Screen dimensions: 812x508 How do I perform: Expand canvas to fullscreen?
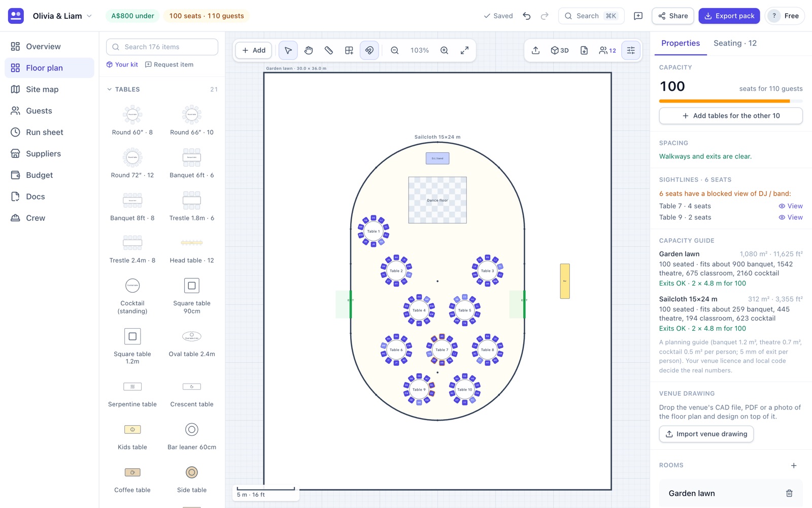tap(465, 50)
